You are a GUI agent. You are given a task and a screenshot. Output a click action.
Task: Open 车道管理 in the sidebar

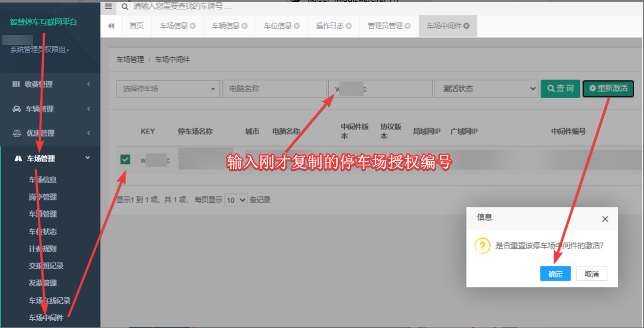[43, 214]
